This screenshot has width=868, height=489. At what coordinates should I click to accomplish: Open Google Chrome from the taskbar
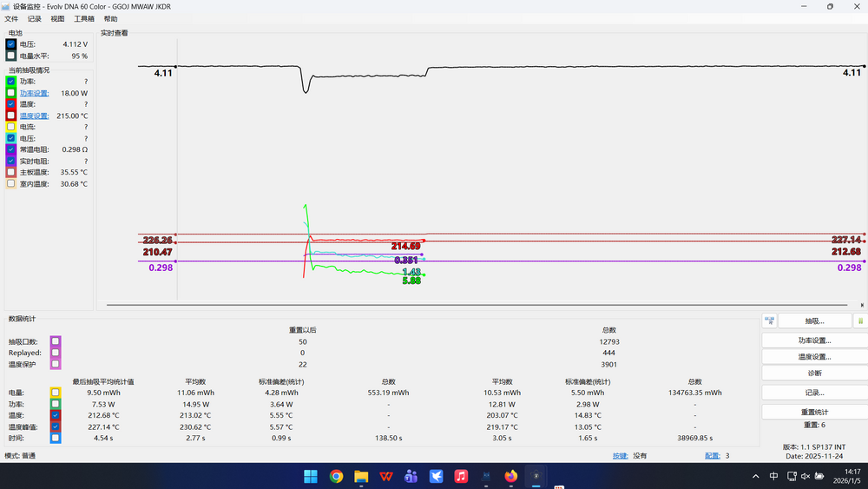(336, 476)
